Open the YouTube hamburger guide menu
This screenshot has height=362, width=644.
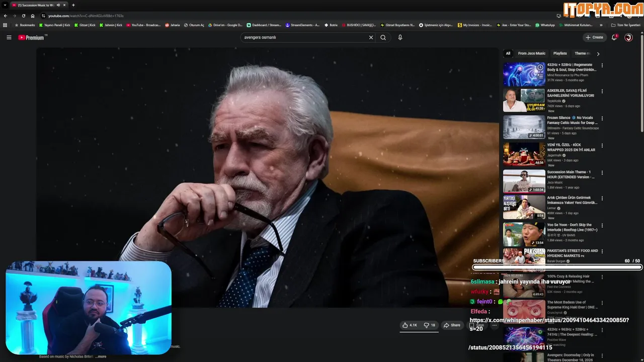tap(9, 37)
